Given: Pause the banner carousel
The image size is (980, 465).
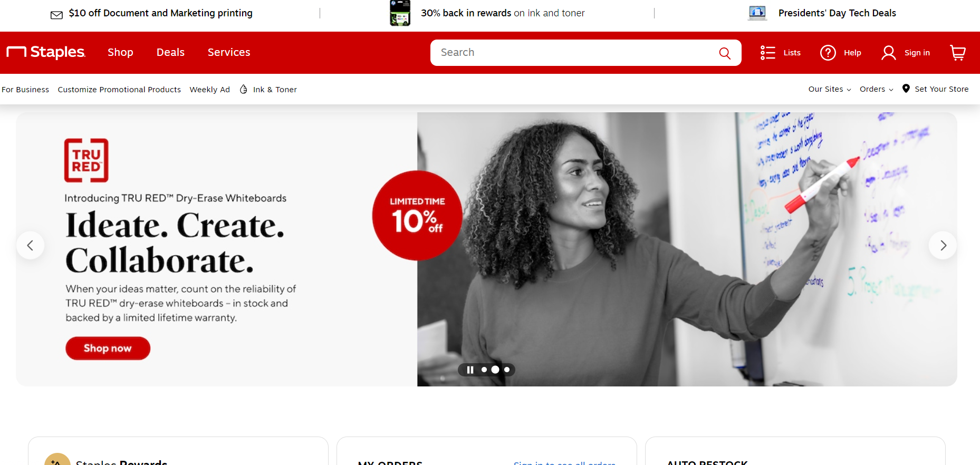Looking at the screenshot, I should coord(470,370).
